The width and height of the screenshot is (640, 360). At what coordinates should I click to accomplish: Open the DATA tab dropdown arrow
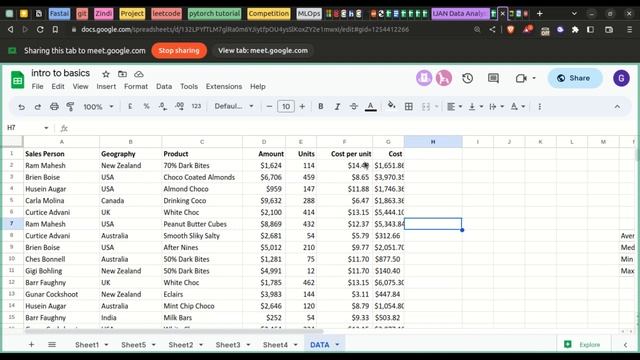click(337, 345)
